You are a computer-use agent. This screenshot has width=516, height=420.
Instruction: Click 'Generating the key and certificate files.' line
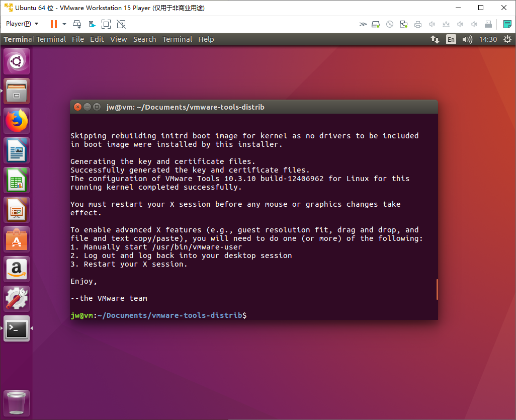pos(163,161)
